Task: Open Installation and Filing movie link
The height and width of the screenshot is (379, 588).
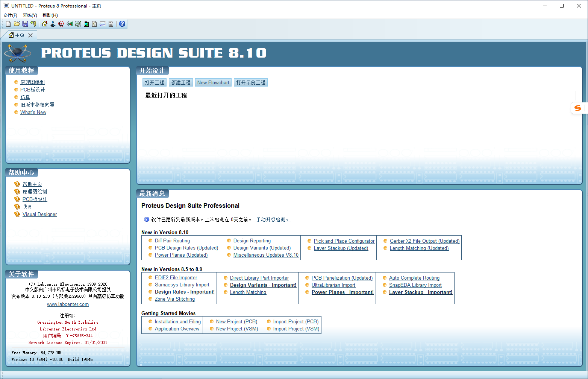Action: click(178, 321)
